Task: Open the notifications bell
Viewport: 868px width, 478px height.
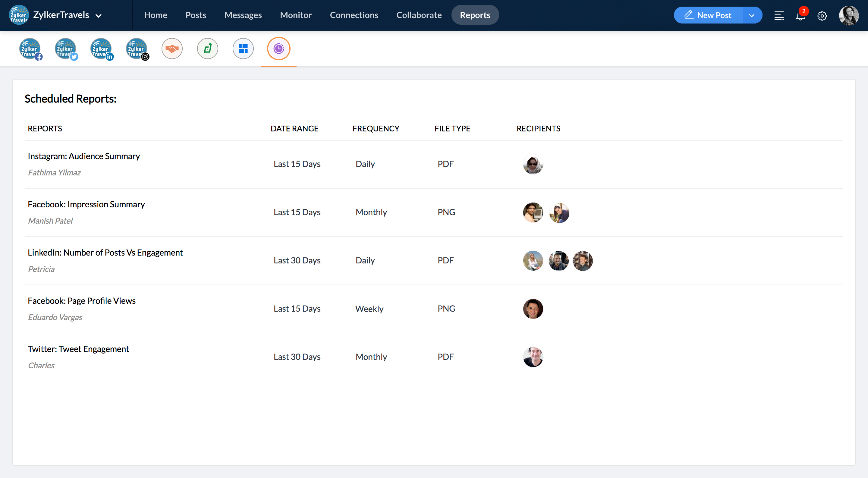Action: [x=800, y=15]
